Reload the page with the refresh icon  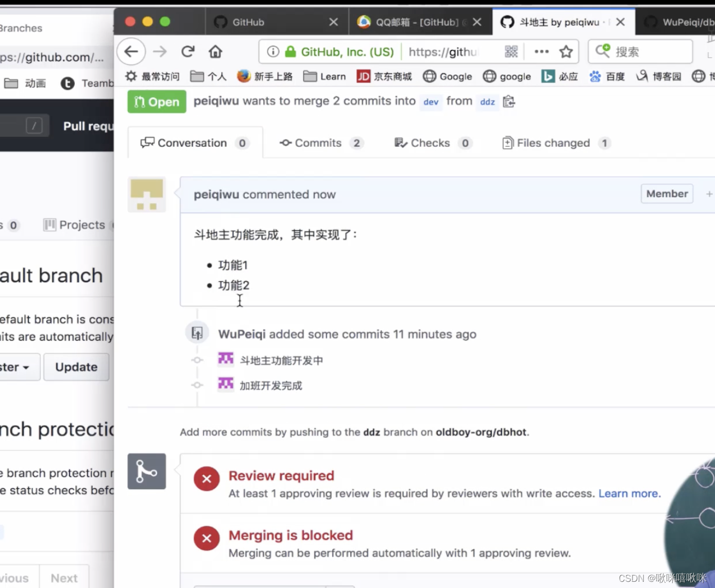pos(188,51)
